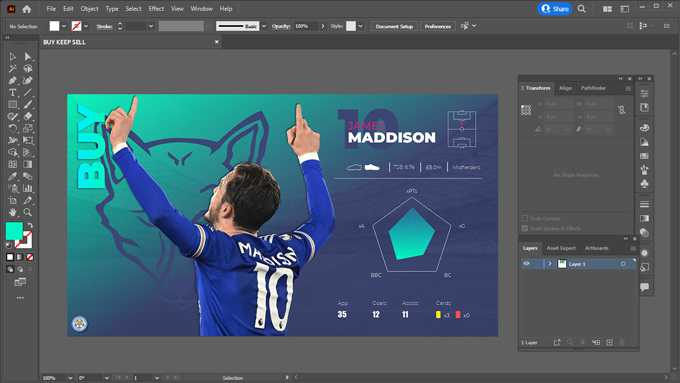The image size is (680, 383).
Task: Toggle Scale Strokes & Effects checkbox
Action: (525, 228)
